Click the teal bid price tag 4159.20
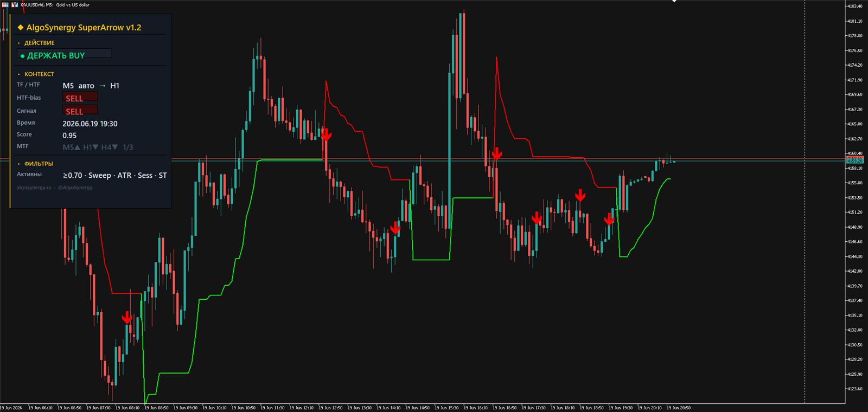868x412 pixels. 855,161
